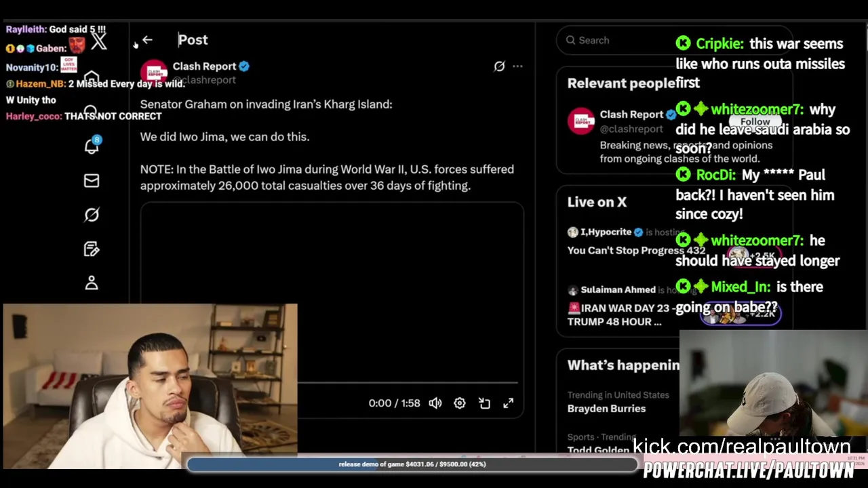The image size is (868, 488).
Task: Click the Kick icon beside Cripkie's chat message
Action: pyautogui.click(x=683, y=43)
